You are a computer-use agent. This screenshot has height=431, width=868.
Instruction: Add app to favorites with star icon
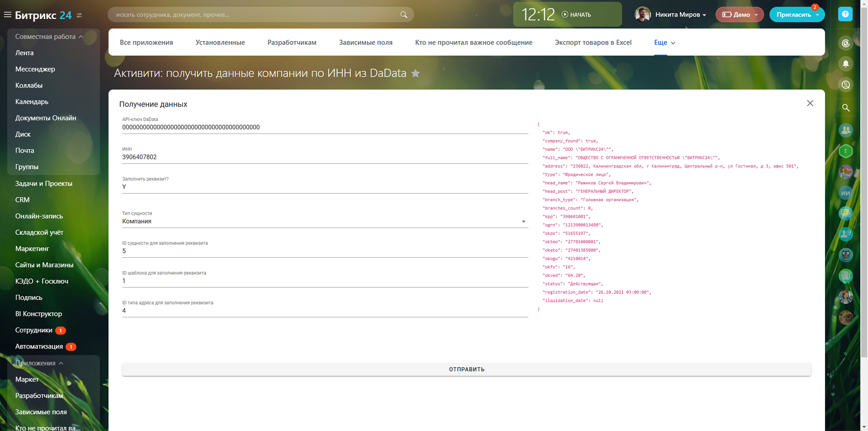[x=415, y=73]
